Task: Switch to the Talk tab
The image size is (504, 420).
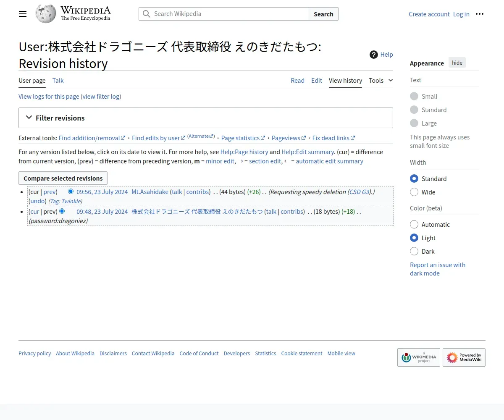Action: pos(58,80)
